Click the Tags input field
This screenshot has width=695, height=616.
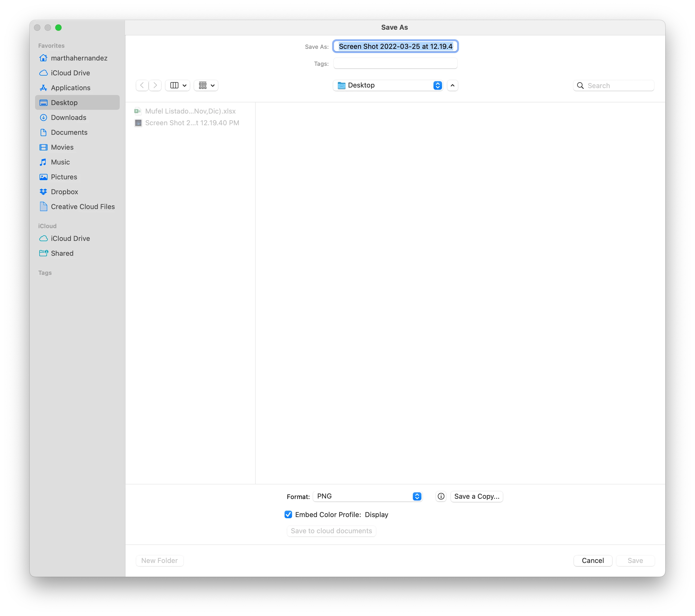click(x=395, y=64)
